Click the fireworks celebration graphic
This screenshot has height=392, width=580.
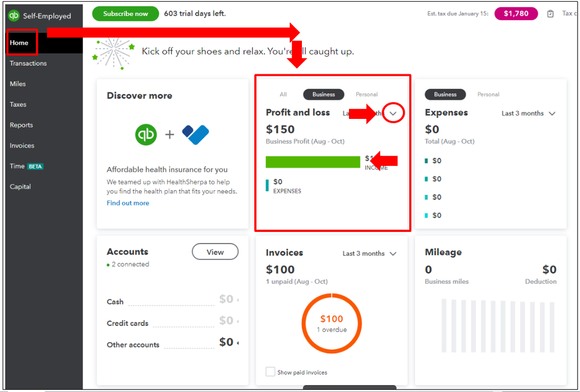(x=113, y=54)
